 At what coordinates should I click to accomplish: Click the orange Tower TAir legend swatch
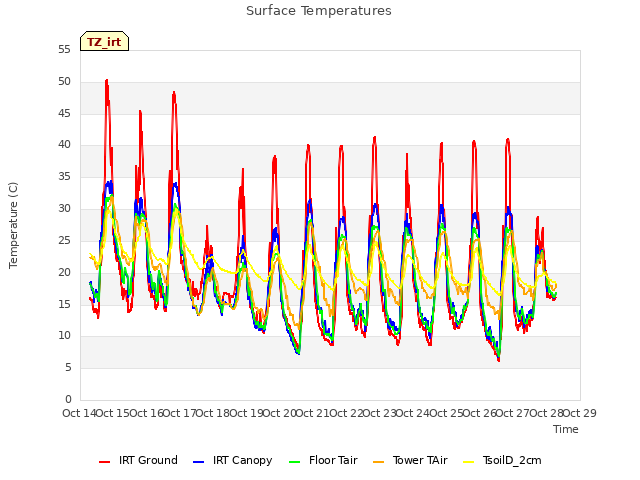click(378, 462)
